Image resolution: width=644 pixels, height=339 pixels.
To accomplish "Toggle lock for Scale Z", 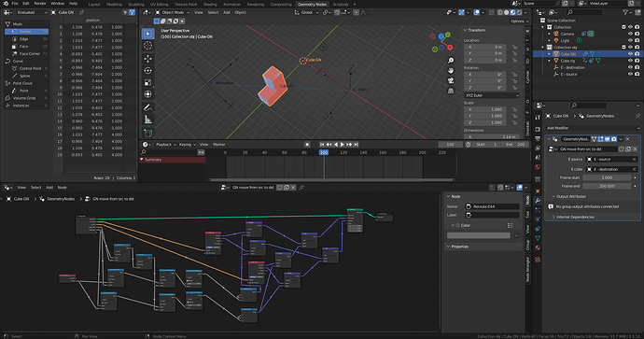I will coord(514,122).
